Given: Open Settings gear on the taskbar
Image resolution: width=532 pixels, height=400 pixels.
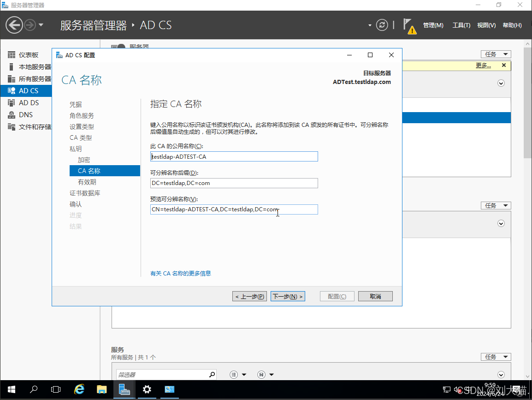Looking at the screenshot, I should (147, 389).
